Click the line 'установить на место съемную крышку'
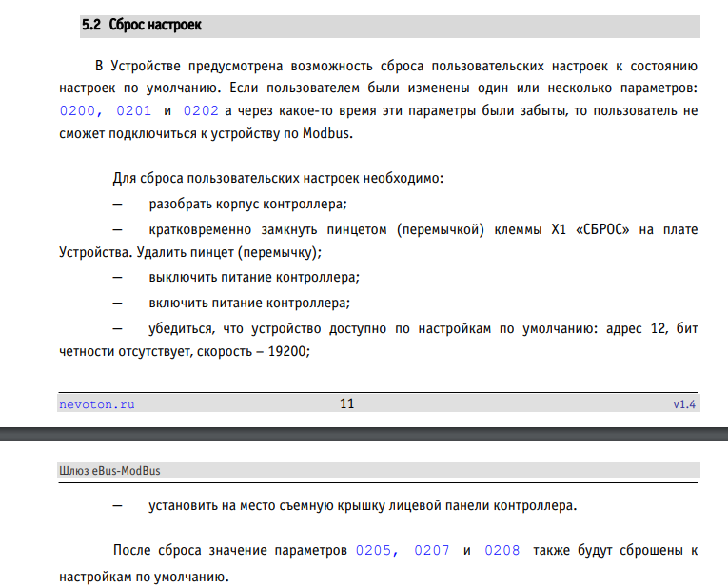 266,506
